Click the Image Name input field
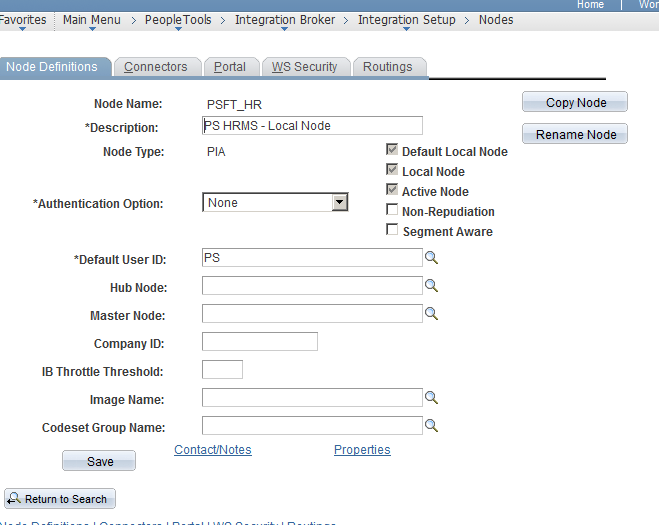The height and width of the screenshot is (525, 659). tap(312, 398)
